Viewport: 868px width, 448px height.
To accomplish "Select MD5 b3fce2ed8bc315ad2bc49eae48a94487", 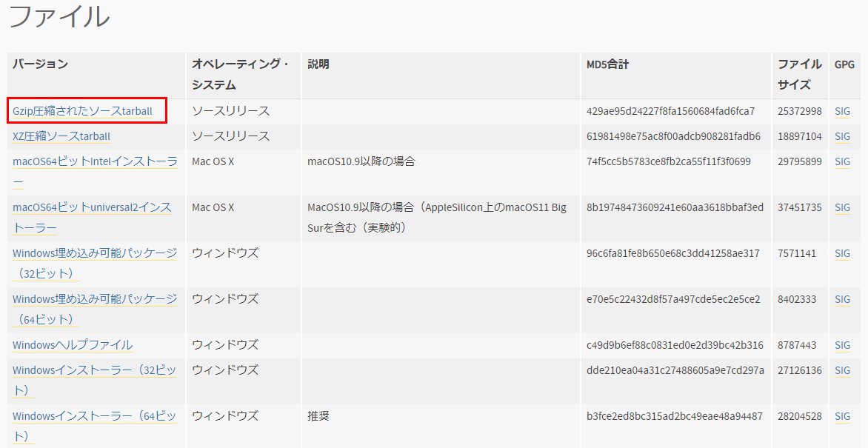I will pos(675,416).
